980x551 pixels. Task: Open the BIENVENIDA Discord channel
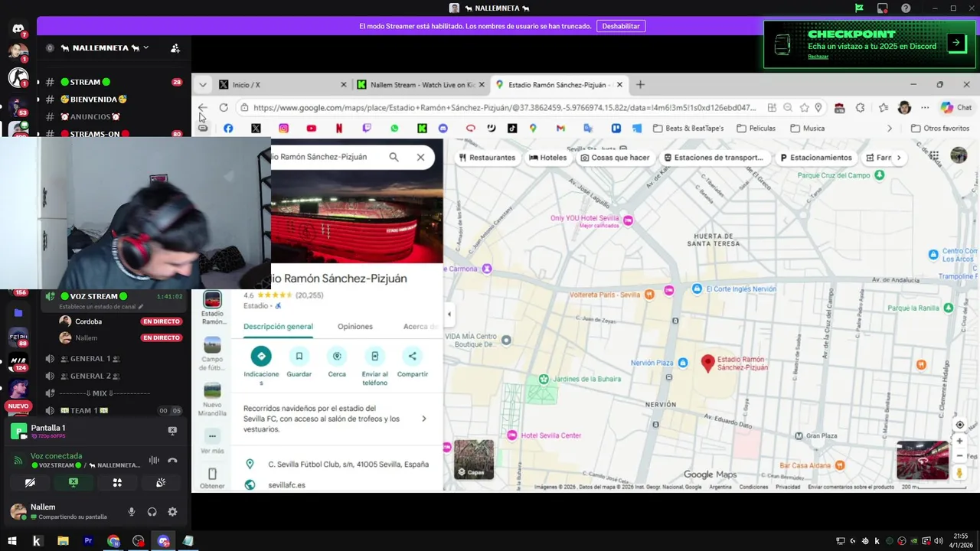pos(93,99)
